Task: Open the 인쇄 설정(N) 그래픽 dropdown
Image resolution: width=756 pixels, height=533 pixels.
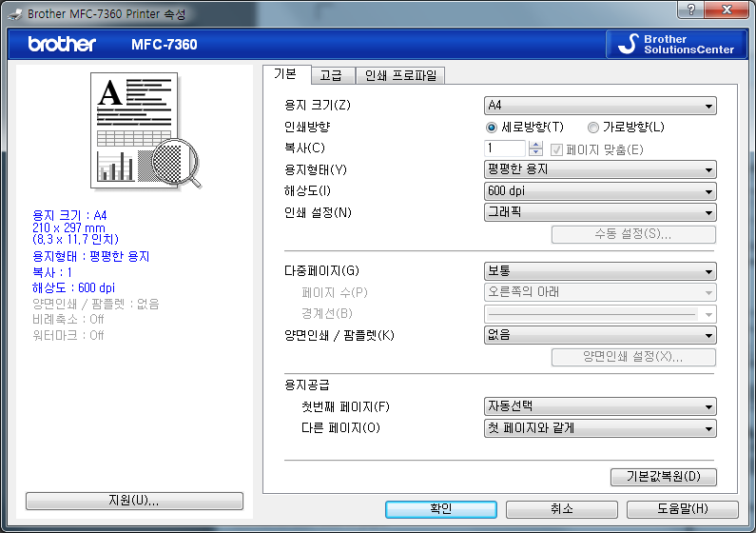Action: tap(600, 212)
